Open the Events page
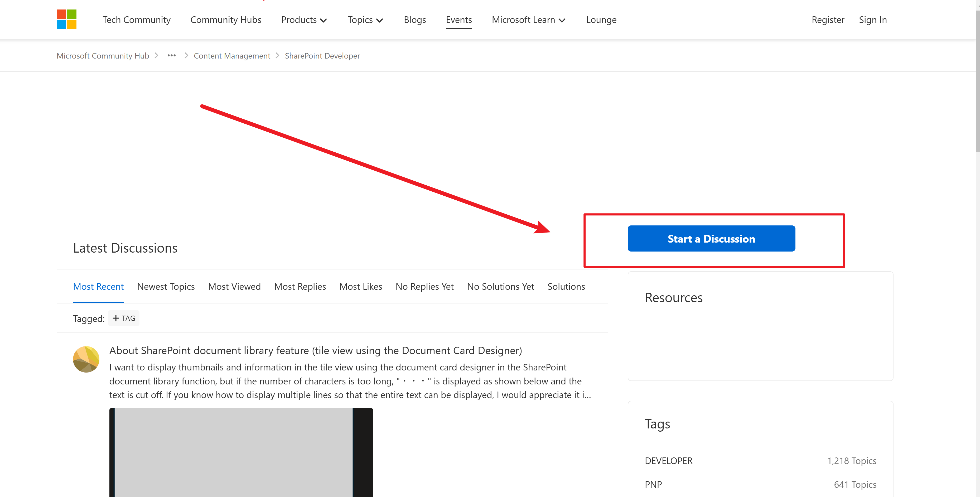This screenshot has width=980, height=497. click(459, 20)
